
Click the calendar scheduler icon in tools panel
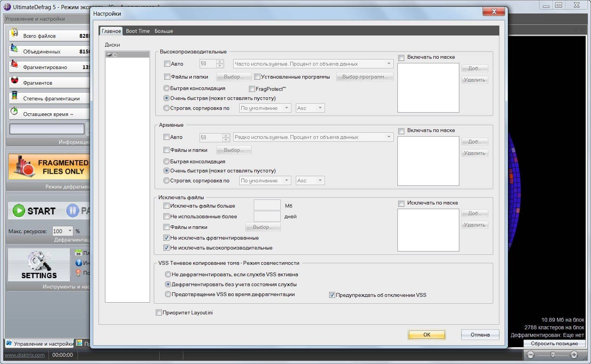coord(78,253)
